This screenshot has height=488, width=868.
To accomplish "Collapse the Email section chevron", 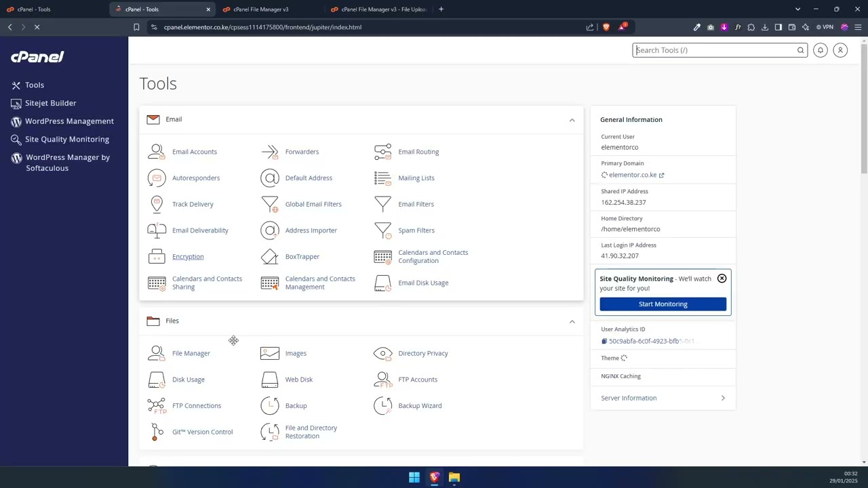I will (572, 120).
